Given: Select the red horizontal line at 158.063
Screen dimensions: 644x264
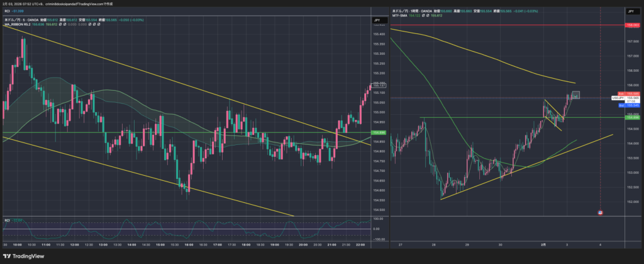Looking at the screenshot, I should [x=503, y=25].
